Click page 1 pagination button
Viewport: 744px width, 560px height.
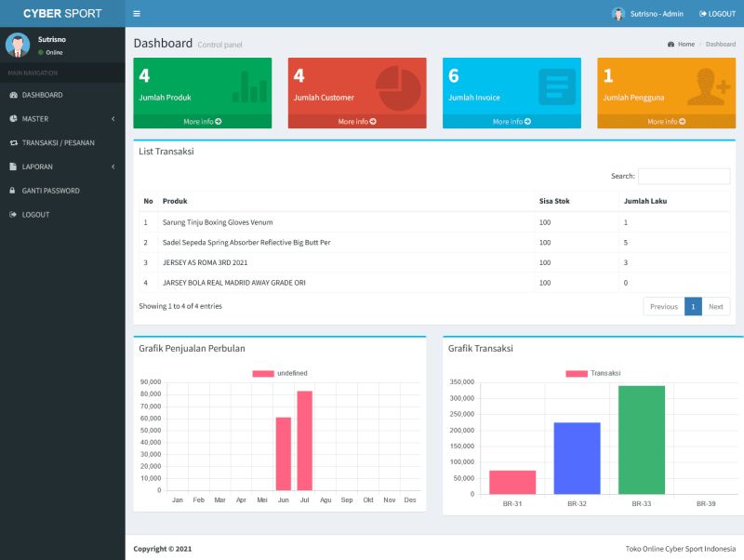(x=693, y=307)
